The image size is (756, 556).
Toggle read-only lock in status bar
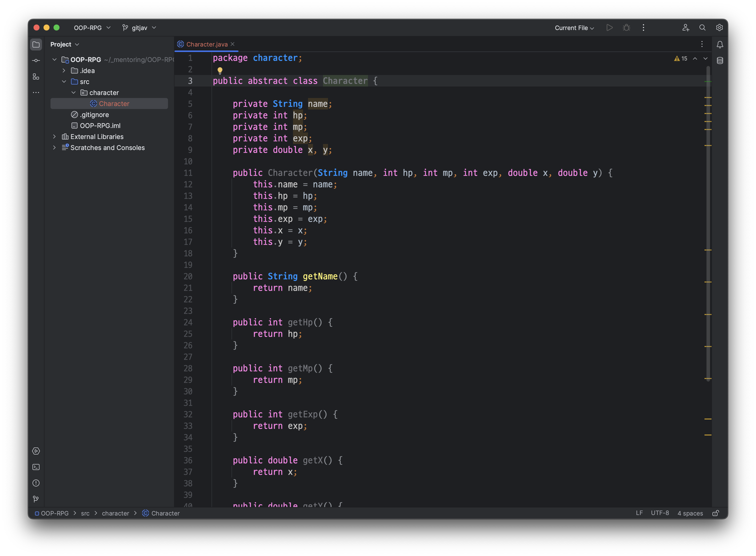tap(715, 513)
